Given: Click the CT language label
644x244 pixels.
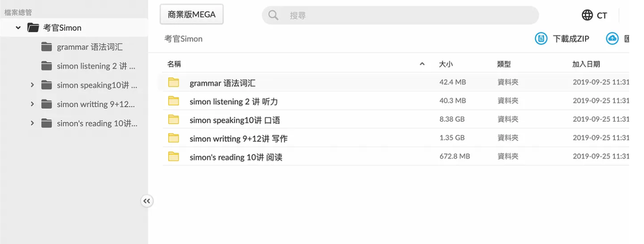Looking at the screenshot, I should pyautogui.click(x=602, y=16).
